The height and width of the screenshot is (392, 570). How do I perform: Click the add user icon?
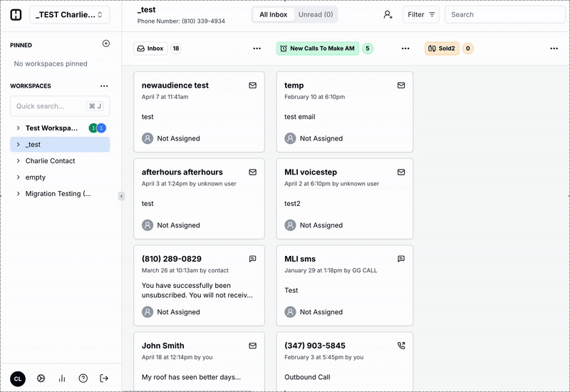[388, 14]
